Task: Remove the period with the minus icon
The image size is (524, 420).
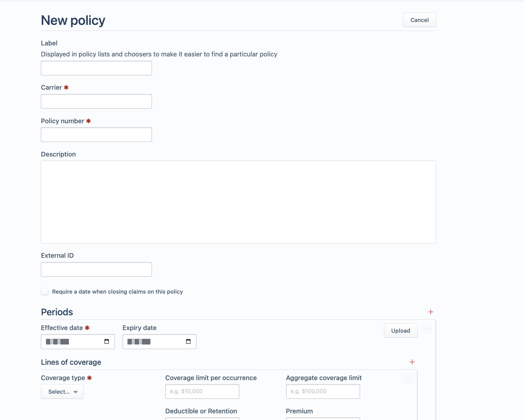Action: click(x=427, y=329)
